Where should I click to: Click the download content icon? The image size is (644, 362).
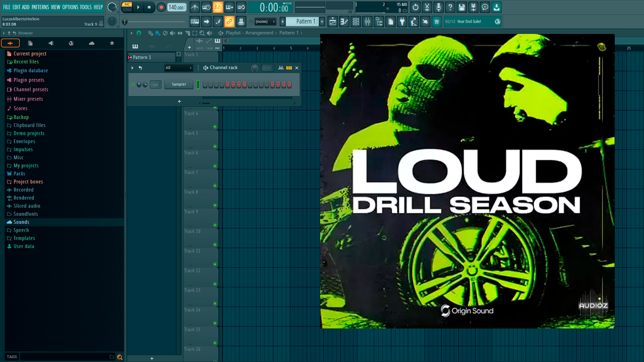coord(496,7)
